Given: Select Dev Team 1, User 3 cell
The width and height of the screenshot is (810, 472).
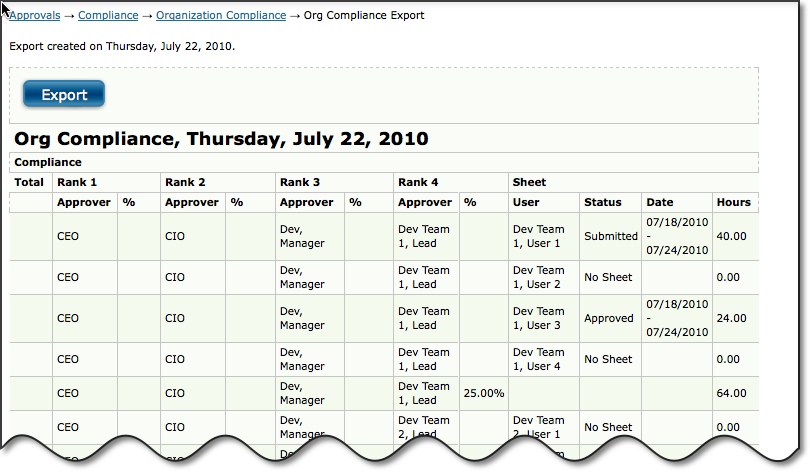Looking at the screenshot, I should tap(538, 318).
